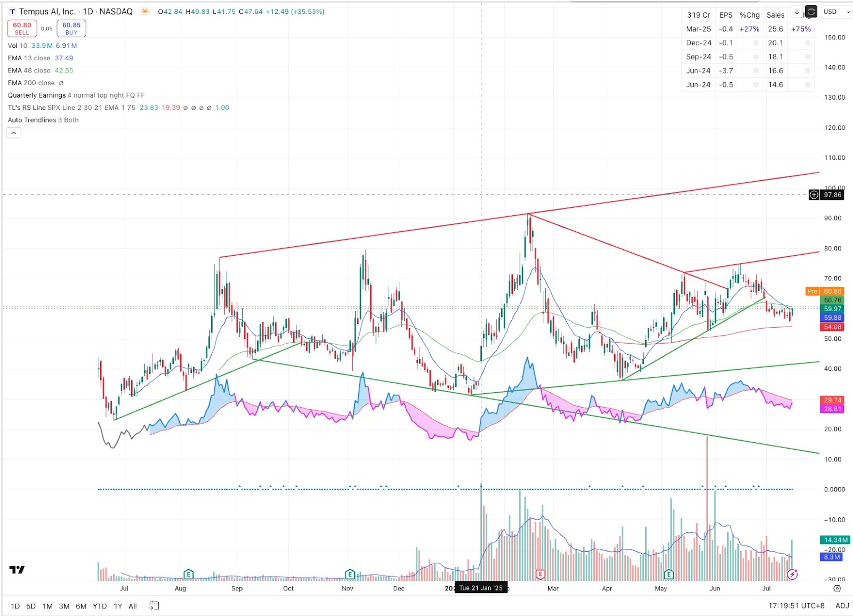Select the EMA 13 close indicator legend
This screenshot has height=616, width=853.
click(29, 58)
